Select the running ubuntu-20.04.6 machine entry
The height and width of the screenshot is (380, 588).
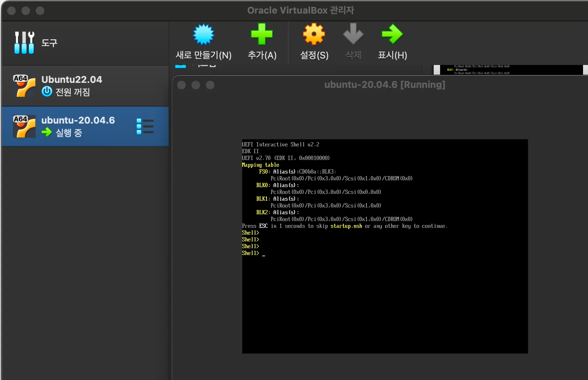click(x=85, y=126)
